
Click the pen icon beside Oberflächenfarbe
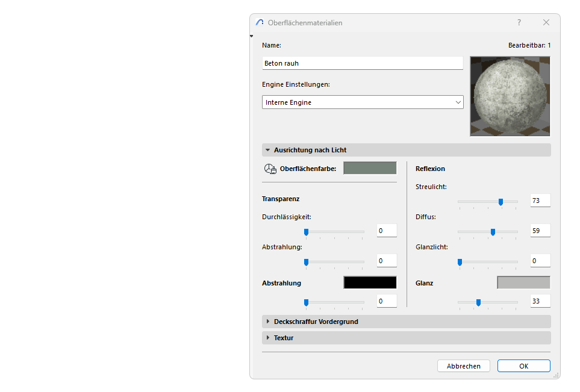click(x=270, y=169)
